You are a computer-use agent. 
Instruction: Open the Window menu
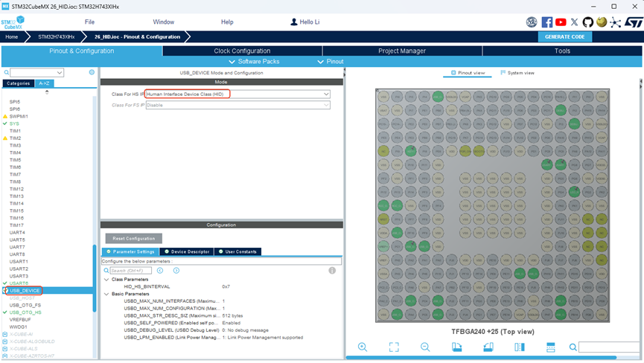pos(164,22)
